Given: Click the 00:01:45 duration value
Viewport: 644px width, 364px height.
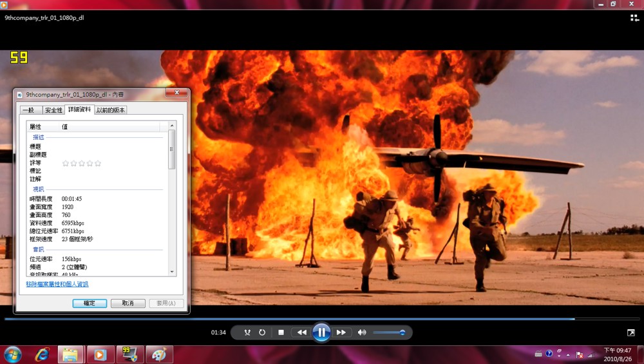Looking at the screenshot, I should pos(72,199).
